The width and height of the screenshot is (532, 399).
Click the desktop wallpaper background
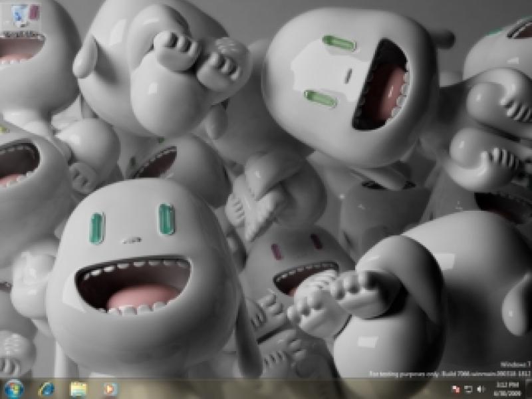tap(266, 199)
